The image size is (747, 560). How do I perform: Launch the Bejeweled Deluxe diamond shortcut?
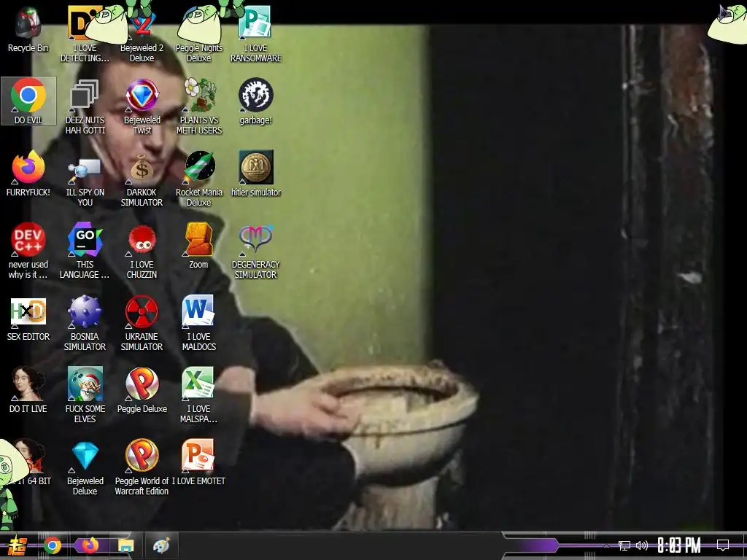(x=85, y=467)
